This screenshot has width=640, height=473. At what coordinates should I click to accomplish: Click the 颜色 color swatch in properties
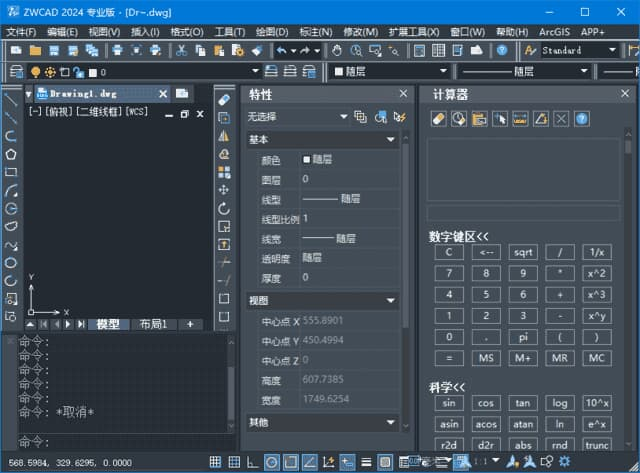(x=307, y=159)
